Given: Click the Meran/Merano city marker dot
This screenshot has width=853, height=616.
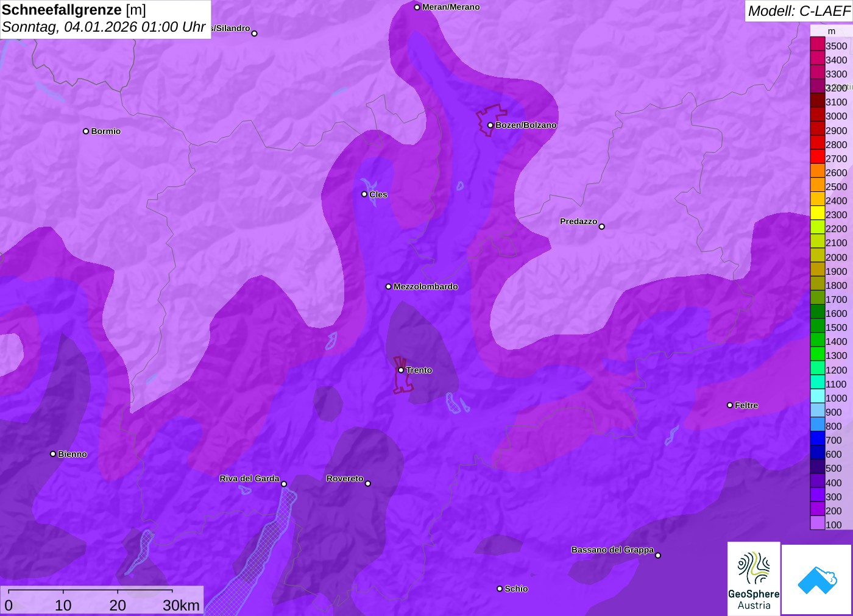Looking at the screenshot, I should click(417, 7).
